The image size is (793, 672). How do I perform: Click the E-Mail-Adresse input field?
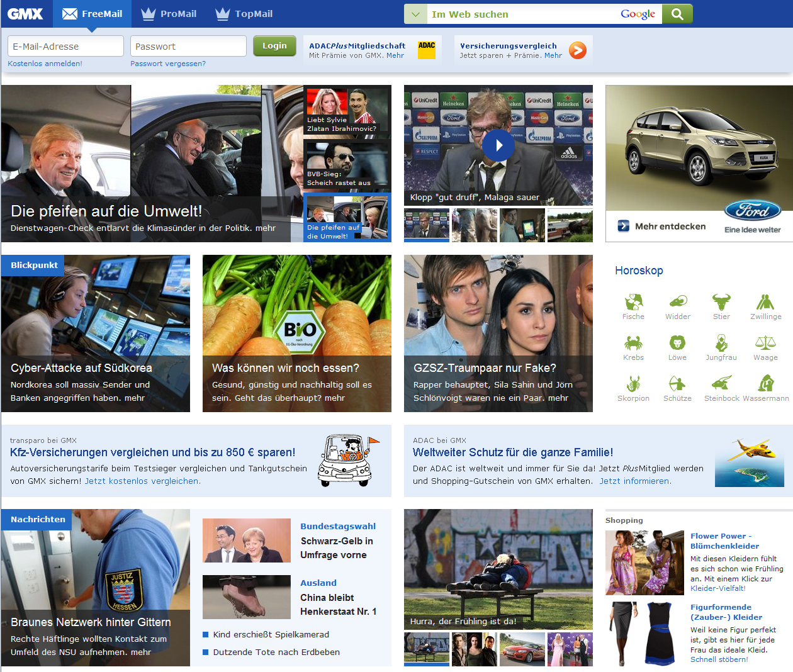tap(65, 45)
